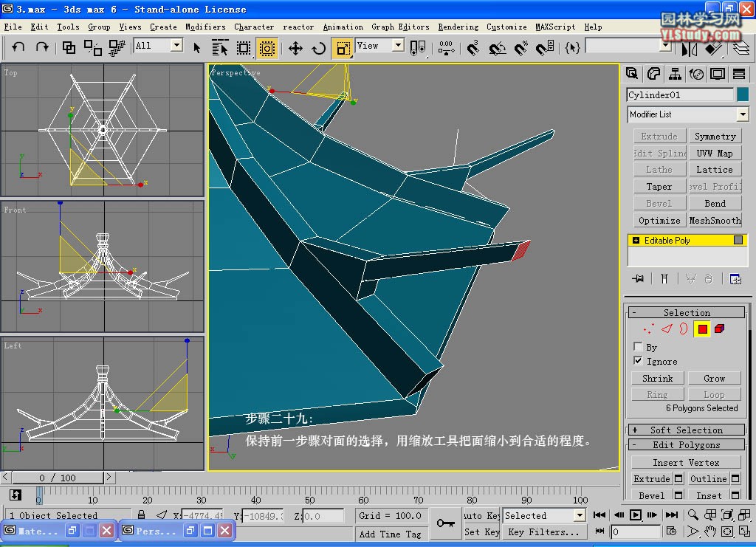Click the Mirror Selected Objects icon

click(690, 48)
